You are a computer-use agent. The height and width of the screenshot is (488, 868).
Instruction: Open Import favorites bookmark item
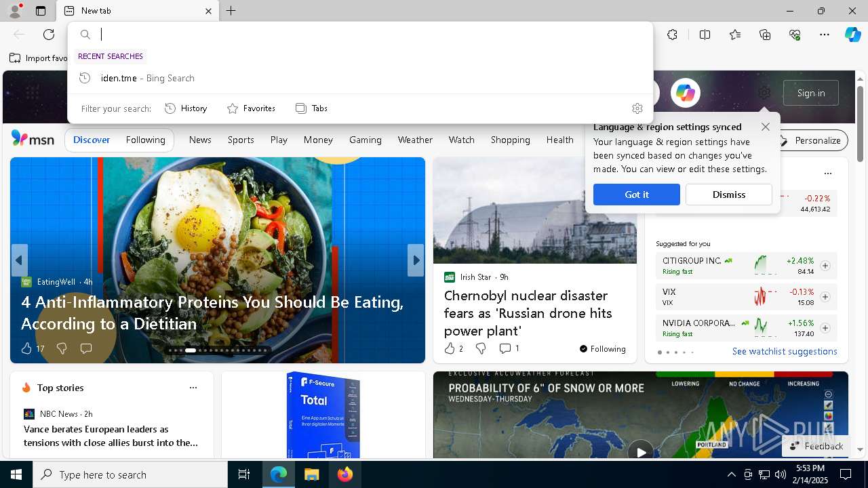coord(39,58)
